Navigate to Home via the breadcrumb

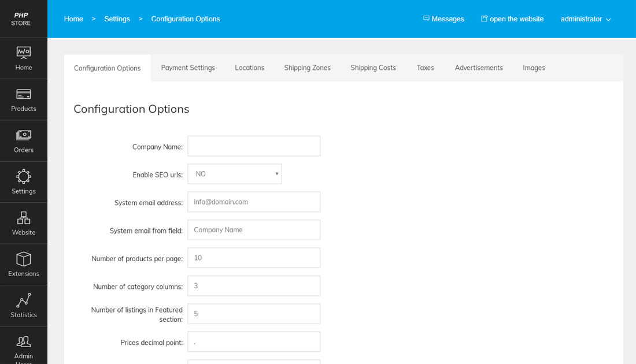click(x=73, y=18)
